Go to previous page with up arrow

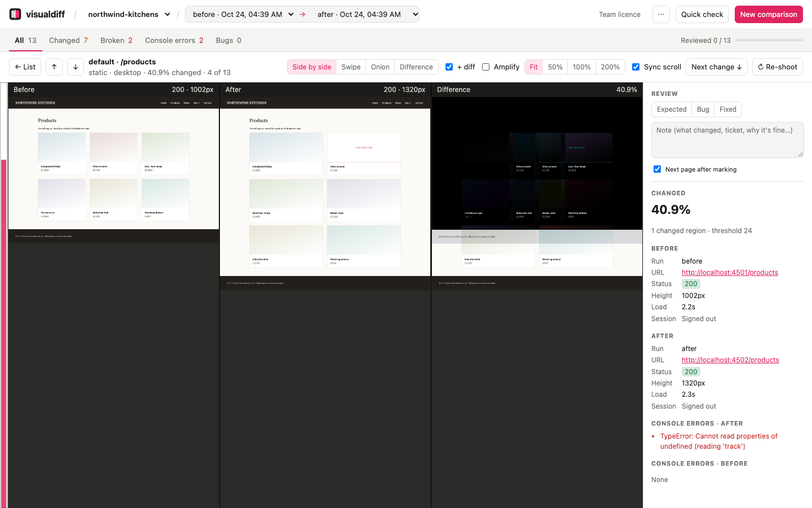click(54, 67)
